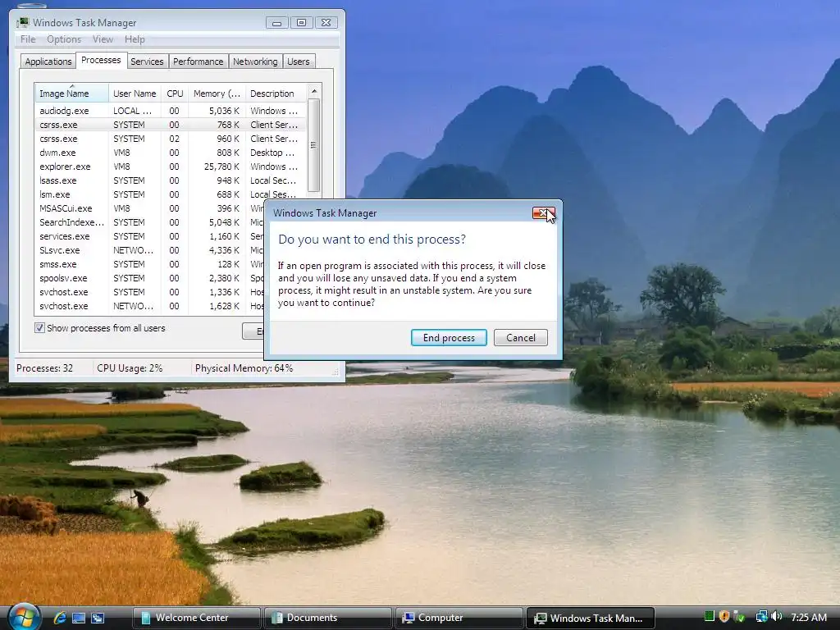Open the Help menu
The height and width of the screenshot is (630, 840).
click(135, 39)
